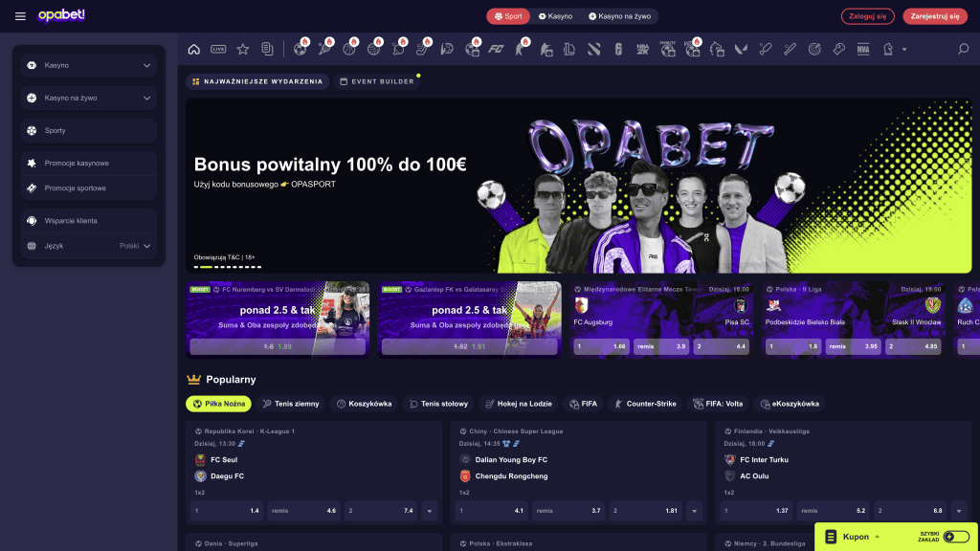
Task: Open LIVE events icon in sports bar
Action: pos(218,50)
